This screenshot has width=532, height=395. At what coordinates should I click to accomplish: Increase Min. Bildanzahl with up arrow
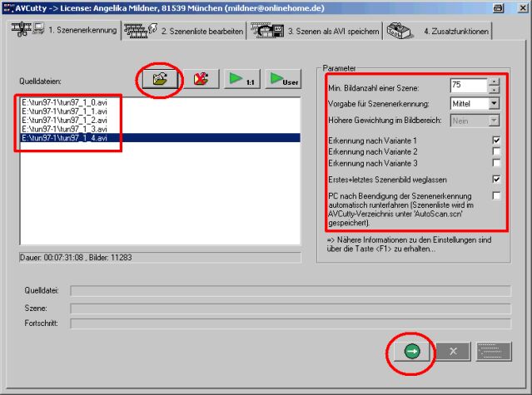pyautogui.click(x=494, y=81)
